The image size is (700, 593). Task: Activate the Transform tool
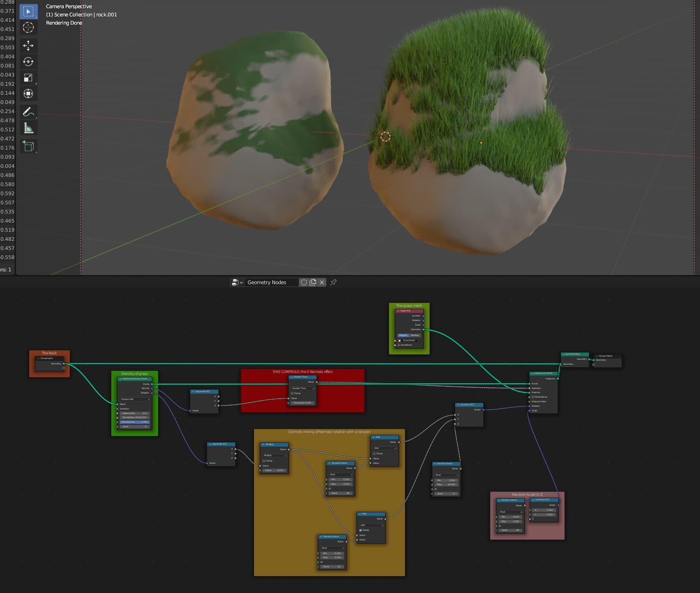click(x=28, y=93)
